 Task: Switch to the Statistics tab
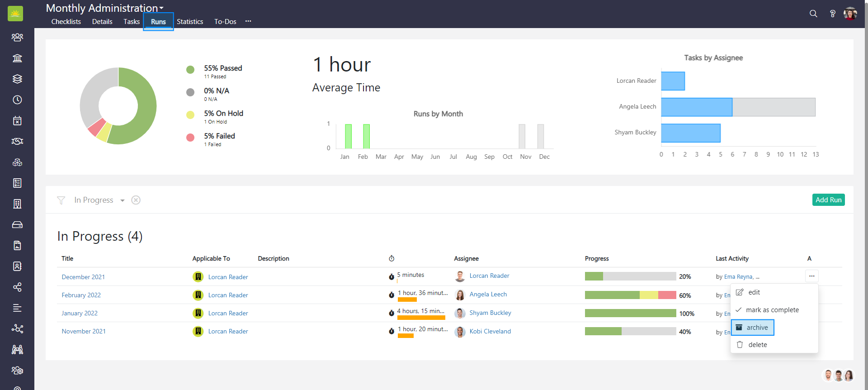pyautogui.click(x=190, y=22)
